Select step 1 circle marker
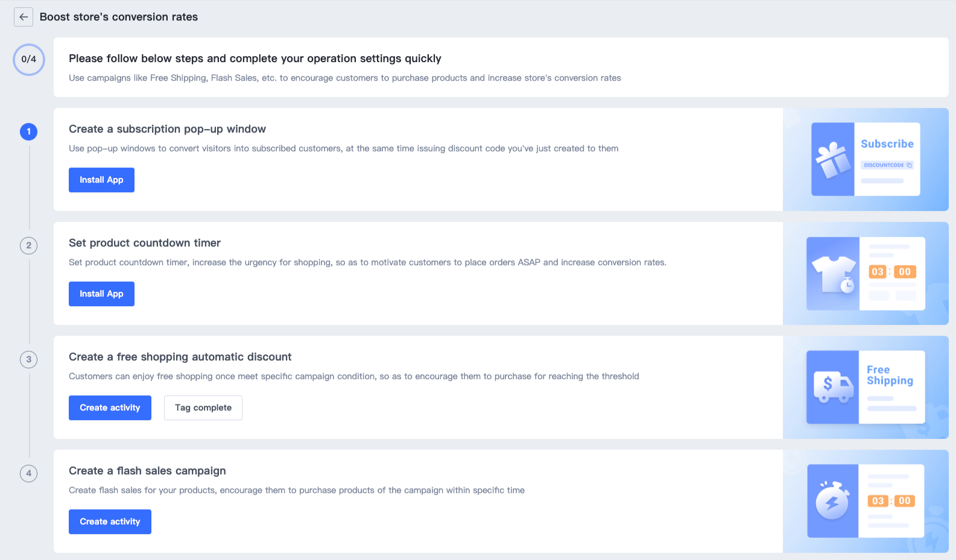This screenshot has height=560, width=956. (29, 131)
